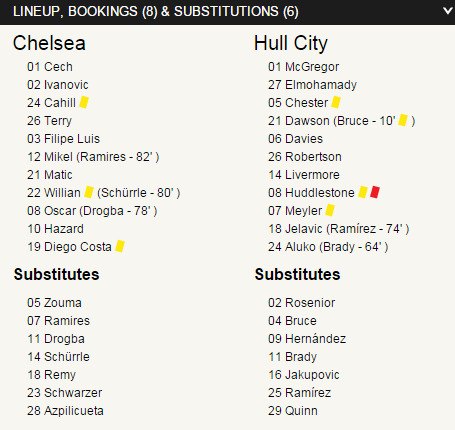The height and width of the screenshot is (430, 455).
Task: Click Bruce's yellow card icon next to 10'
Action: pyautogui.click(x=403, y=120)
